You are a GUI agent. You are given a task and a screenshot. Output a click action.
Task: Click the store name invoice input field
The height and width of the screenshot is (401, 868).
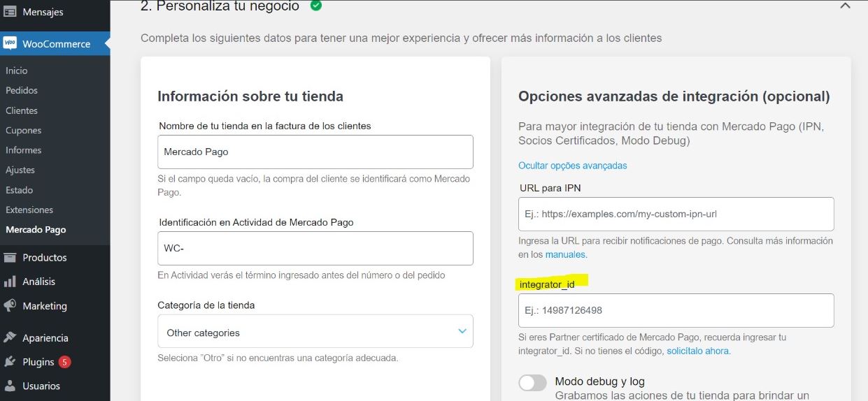[x=315, y=152]
